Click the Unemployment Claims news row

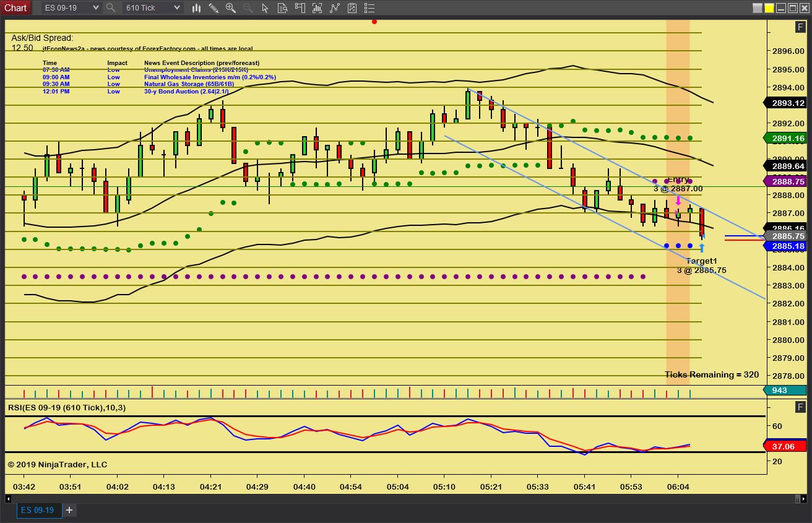coord(145,70)
